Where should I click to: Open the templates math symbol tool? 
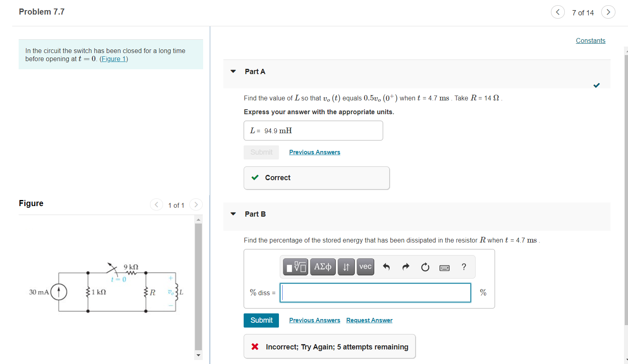tap(296, 267)
